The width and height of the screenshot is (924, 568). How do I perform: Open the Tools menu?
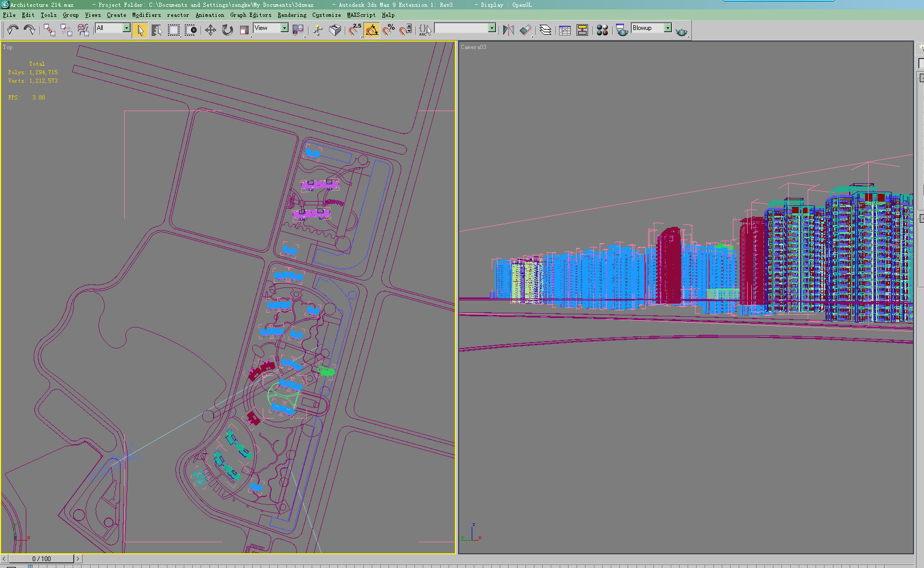48,15
